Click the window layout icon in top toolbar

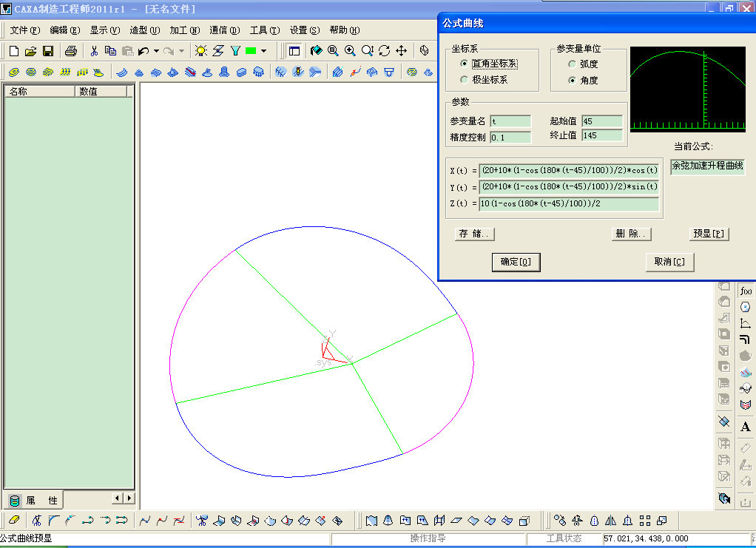(294, 50)
